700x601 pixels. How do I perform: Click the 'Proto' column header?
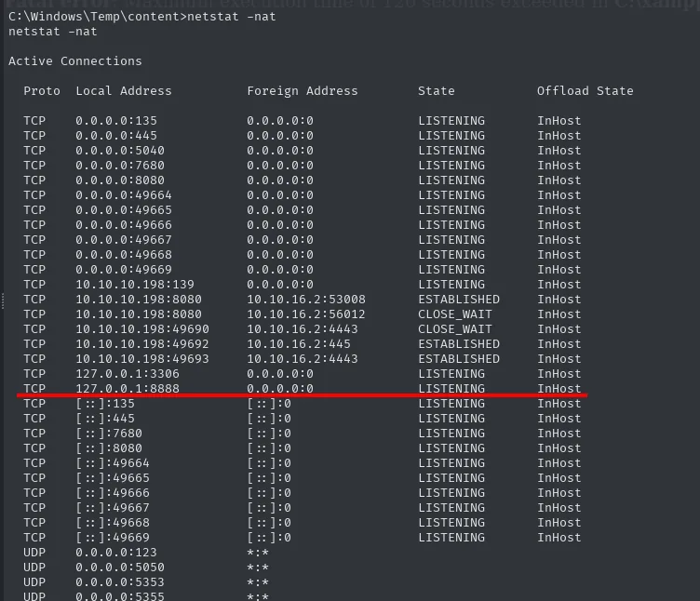(x=42, y=91)
